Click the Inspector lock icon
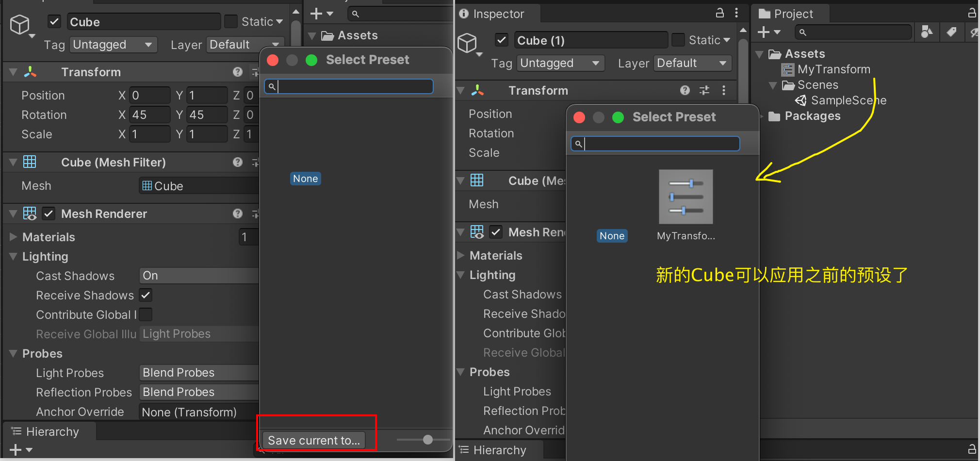 coord(720,13)
